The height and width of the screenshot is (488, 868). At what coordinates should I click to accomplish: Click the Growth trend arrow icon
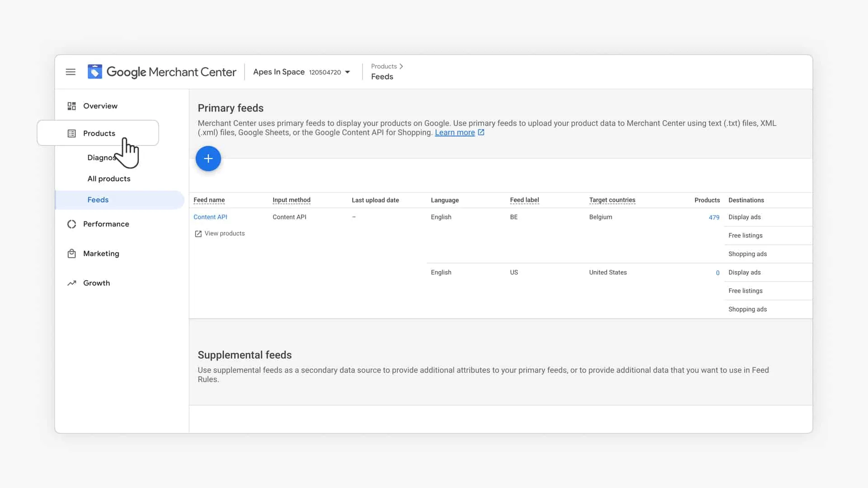71,283
